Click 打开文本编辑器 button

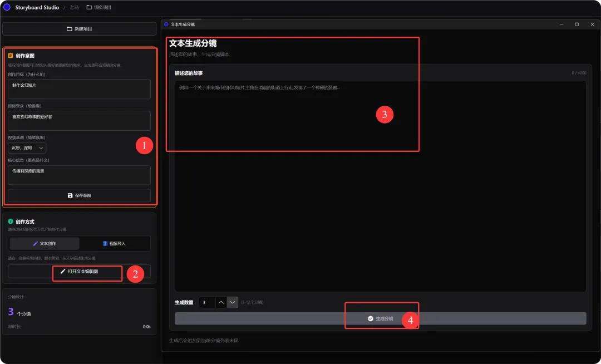pos(80,271)
